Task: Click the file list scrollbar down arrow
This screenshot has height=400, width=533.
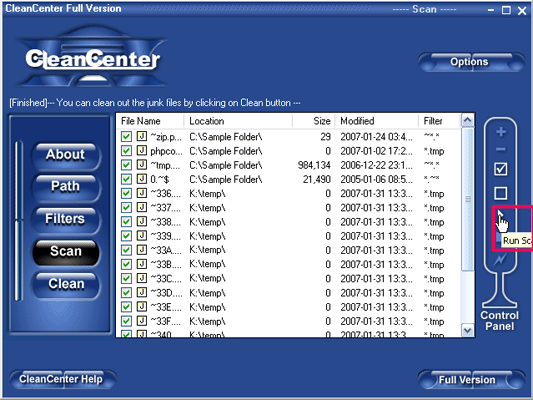Action: (467, 331)
